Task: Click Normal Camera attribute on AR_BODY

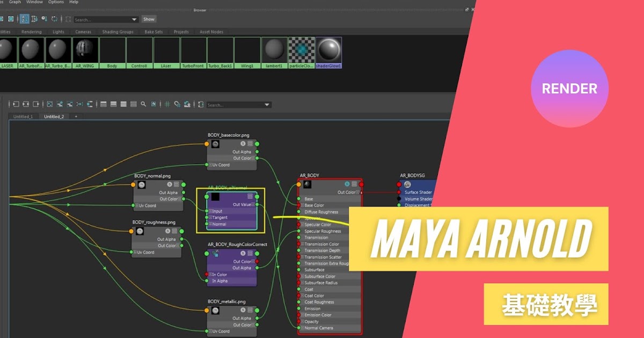Action: point(319,328)
